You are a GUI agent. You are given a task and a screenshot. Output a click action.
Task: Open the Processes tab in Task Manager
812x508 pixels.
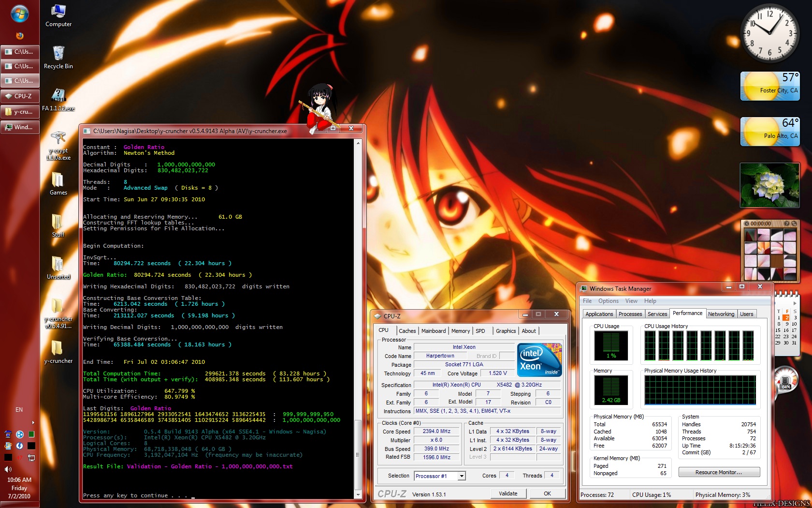click(x=630, y=314)
